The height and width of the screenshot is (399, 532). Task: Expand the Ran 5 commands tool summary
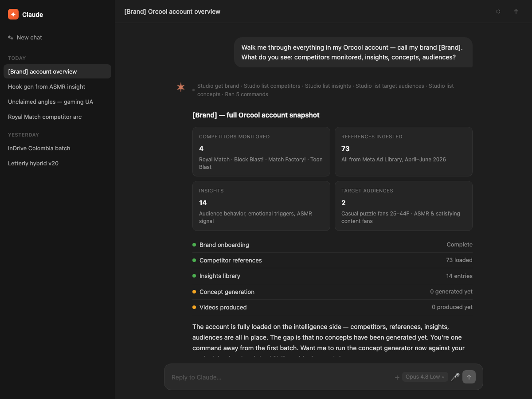[246, 94]
